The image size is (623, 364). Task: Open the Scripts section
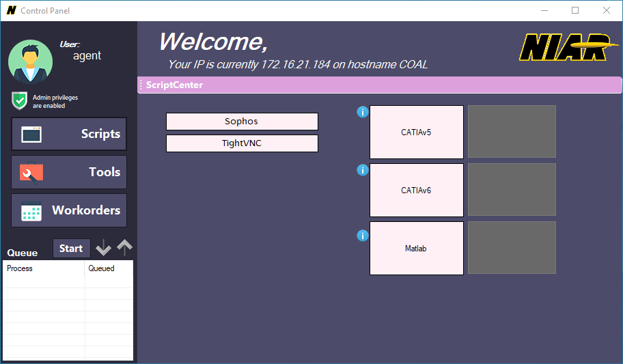(x=69, y=134)
